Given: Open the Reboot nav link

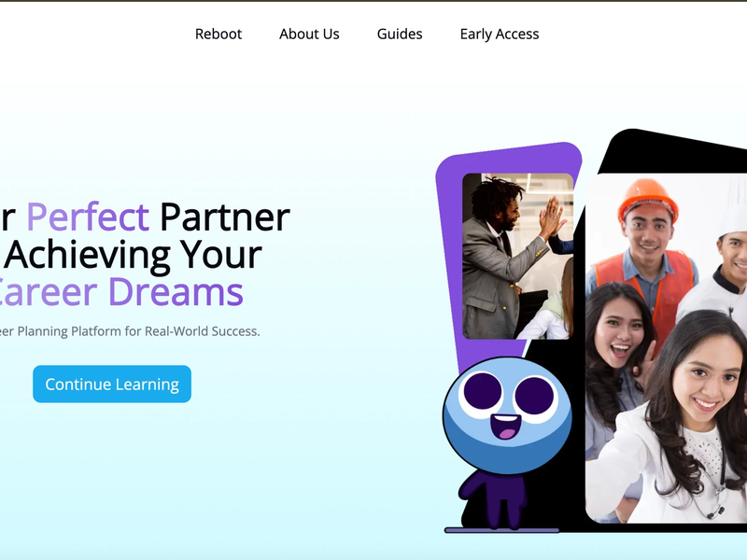Looking at the screenshot, I should tap(218, 35).
